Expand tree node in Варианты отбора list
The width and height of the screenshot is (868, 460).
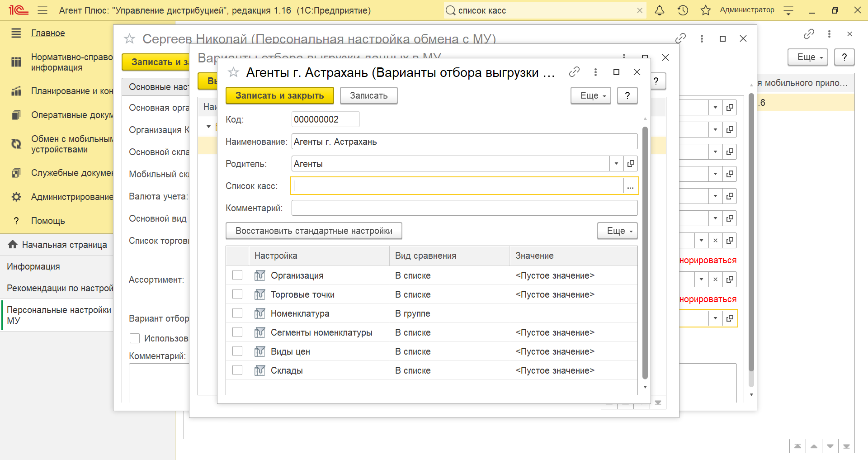[x=208, y=127]
